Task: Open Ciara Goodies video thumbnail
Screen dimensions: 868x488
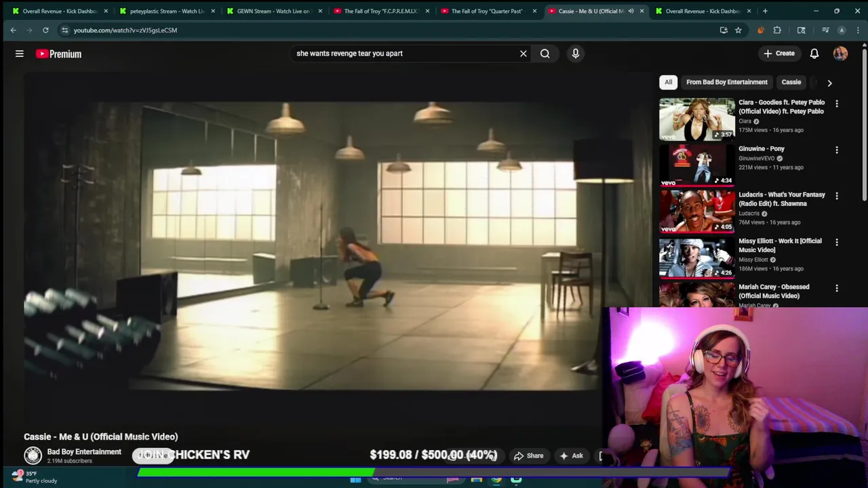Action: click(697, 119)
